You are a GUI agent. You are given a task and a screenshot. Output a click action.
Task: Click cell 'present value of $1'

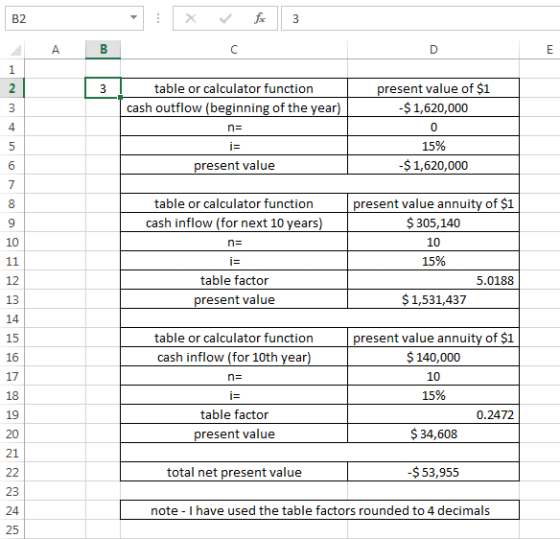click(433, 88)
